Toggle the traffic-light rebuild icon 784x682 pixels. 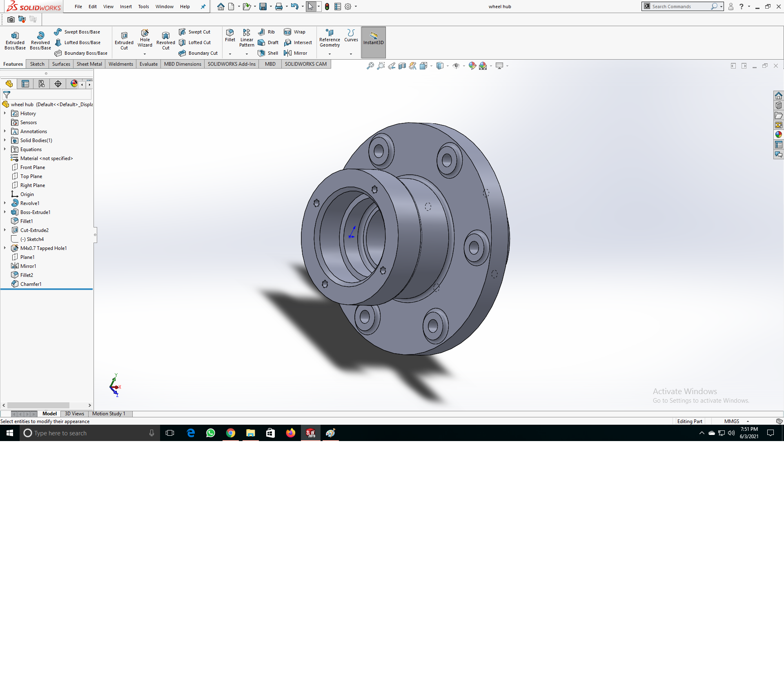click(x=327, y=7)
